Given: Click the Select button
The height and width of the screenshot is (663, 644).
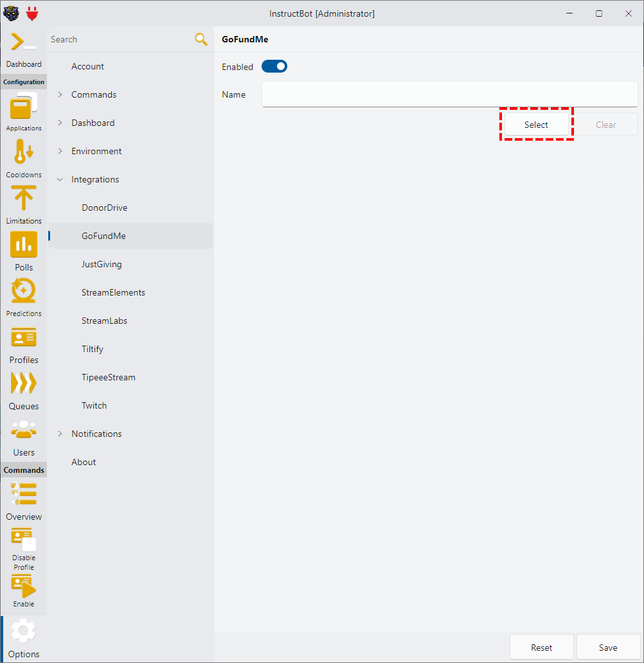Looking at the screenshot, I should point(536,125).
